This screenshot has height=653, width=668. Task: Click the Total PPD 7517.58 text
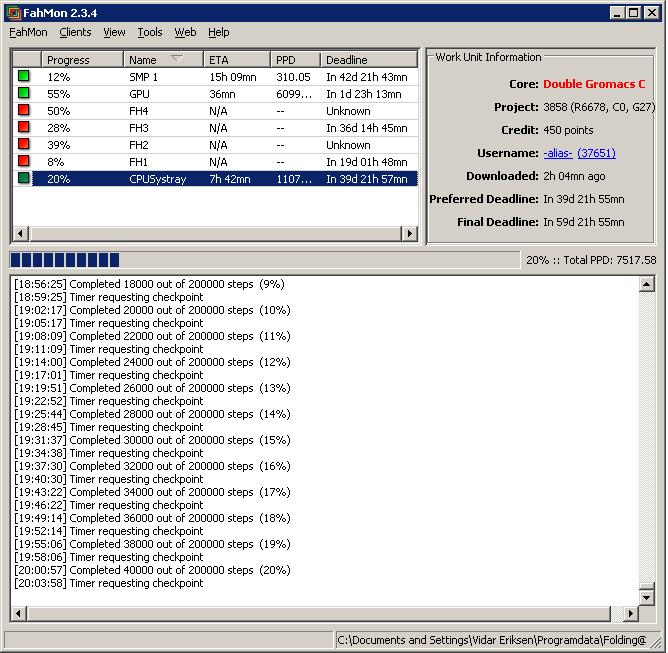point(610,260)
